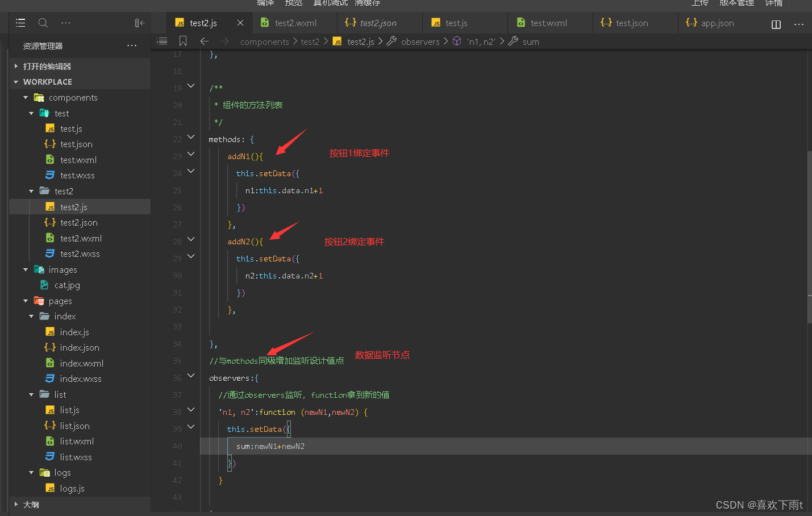Collapse the index folder
Screen dimensions: 812x516
31,316
